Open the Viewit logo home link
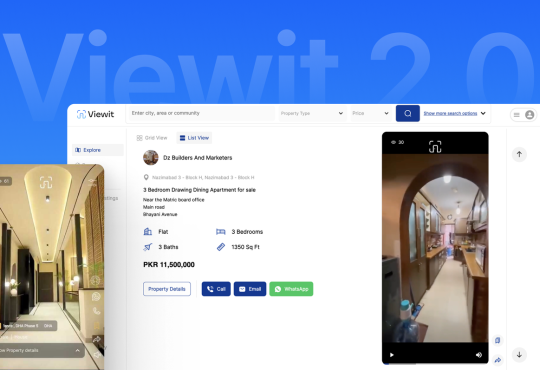The width and height of the screenshot is (540, 370). 95,114
